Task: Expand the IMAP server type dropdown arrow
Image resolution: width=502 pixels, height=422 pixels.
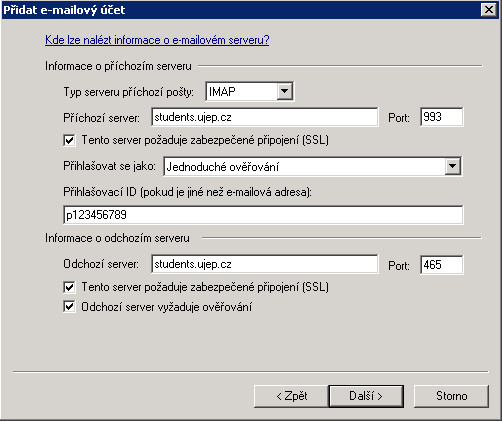Action: click(285, 91)
